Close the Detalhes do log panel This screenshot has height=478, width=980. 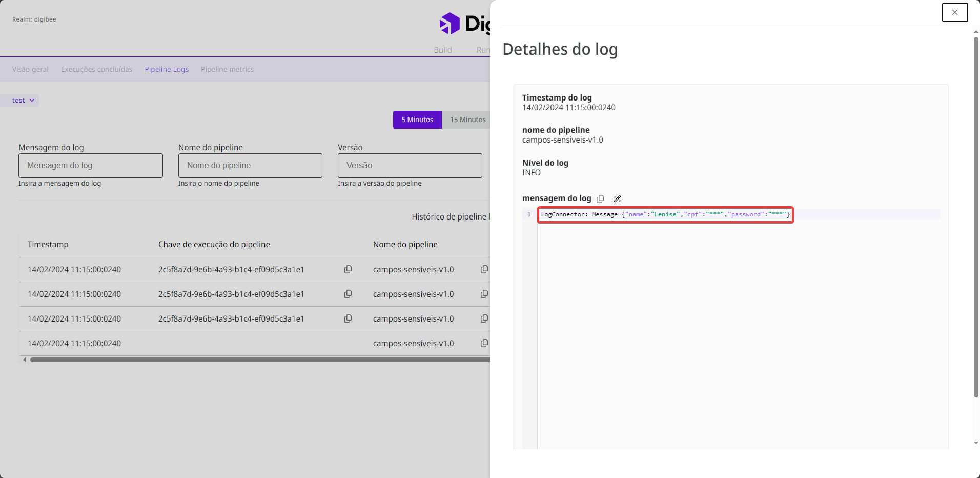954,12
